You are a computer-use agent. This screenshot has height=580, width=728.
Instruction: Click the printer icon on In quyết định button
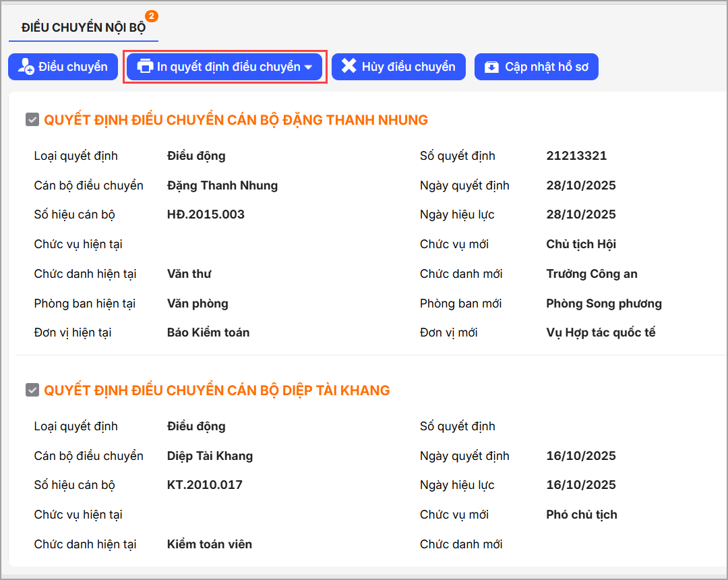point(145,67)
